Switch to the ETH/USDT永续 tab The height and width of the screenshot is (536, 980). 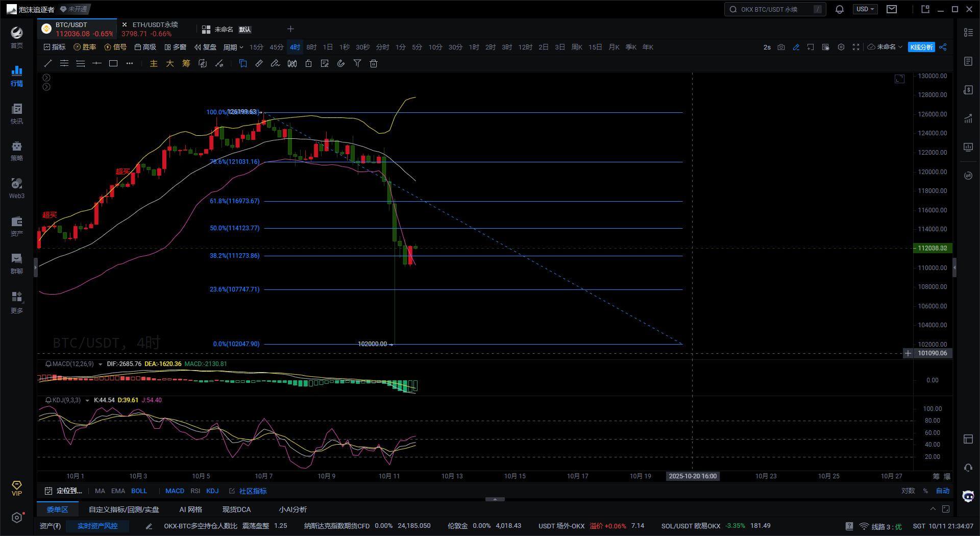[x=153, y=29]
